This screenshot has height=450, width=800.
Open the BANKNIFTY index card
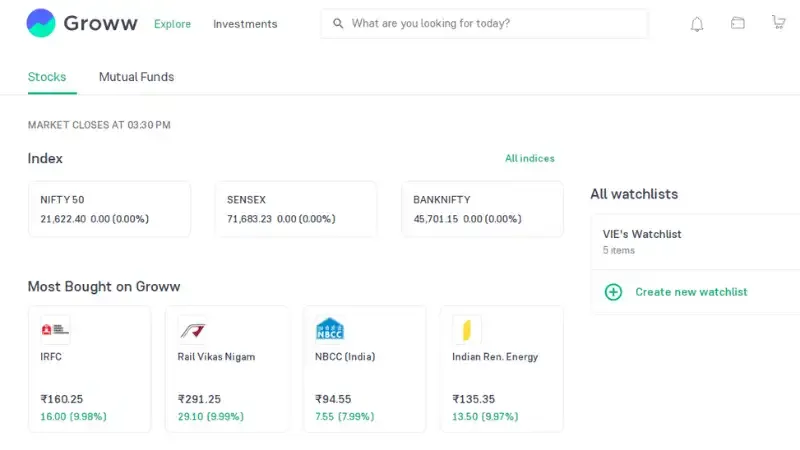[482, 209]
